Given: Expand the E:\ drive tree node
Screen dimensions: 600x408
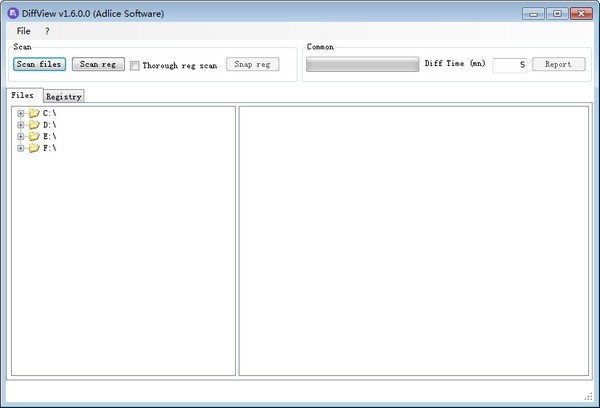Looking at the screenshot, I should click(x=21, y=136).
